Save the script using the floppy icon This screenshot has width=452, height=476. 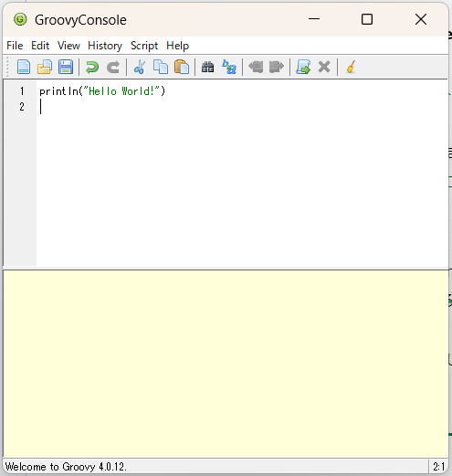[66, 67]
